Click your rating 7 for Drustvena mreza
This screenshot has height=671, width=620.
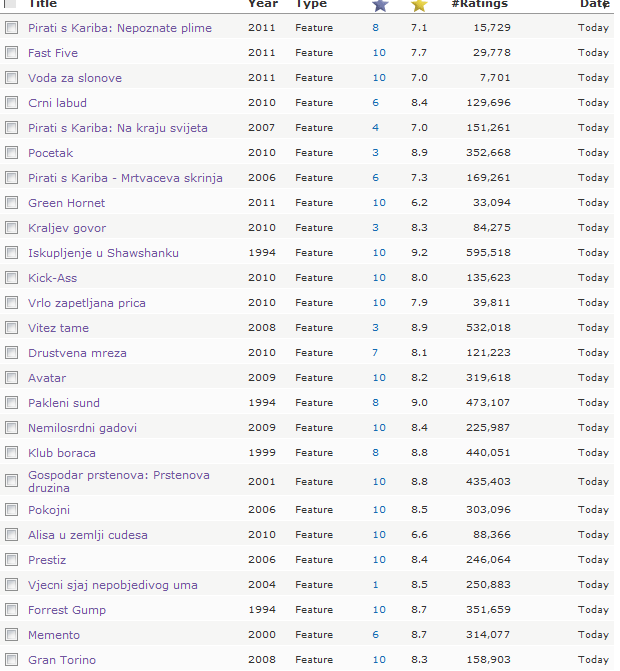375,353
